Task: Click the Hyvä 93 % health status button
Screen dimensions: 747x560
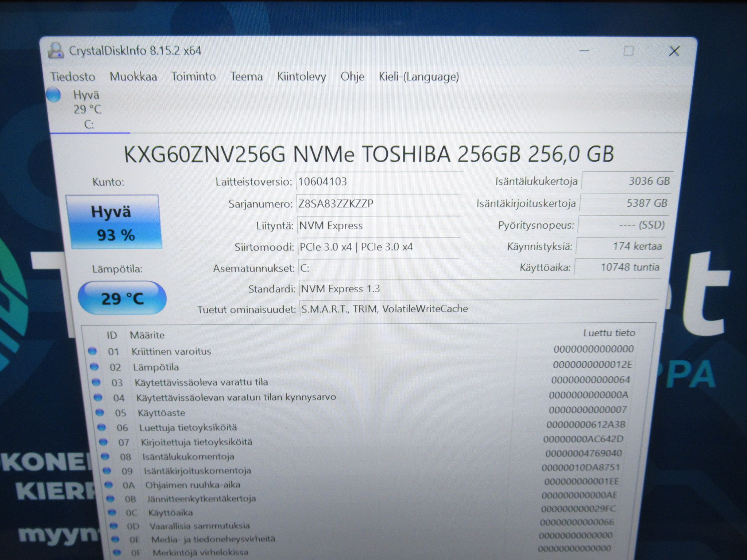Action: click(x=114, y=222)
